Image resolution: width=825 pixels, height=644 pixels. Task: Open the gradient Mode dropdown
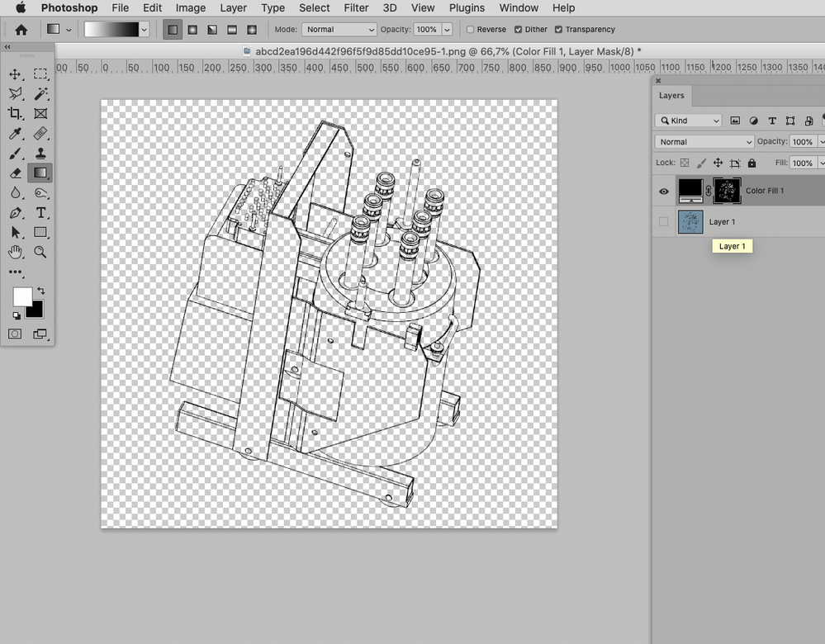pos(339,30)
